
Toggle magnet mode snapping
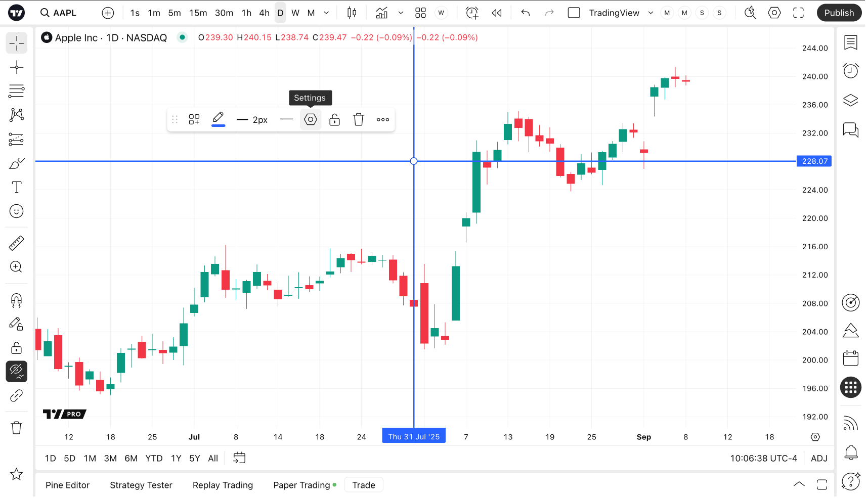click(x=17, y=300)
